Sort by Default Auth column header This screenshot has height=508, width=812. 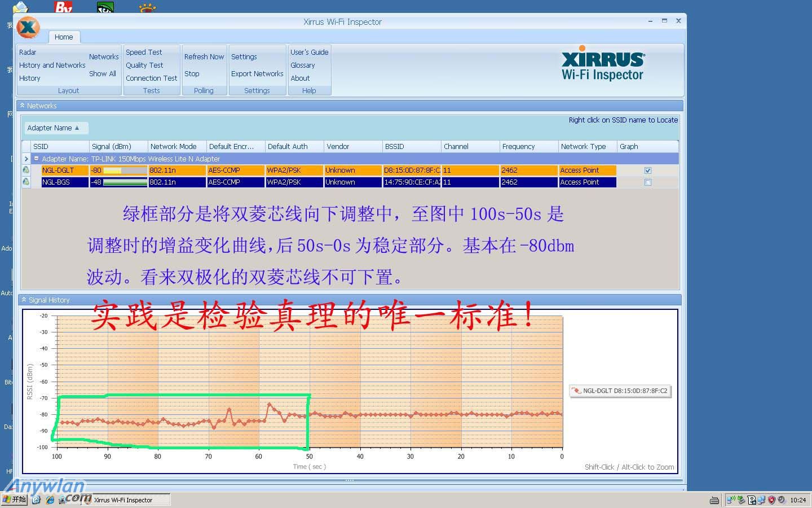[x=294, y=146]
